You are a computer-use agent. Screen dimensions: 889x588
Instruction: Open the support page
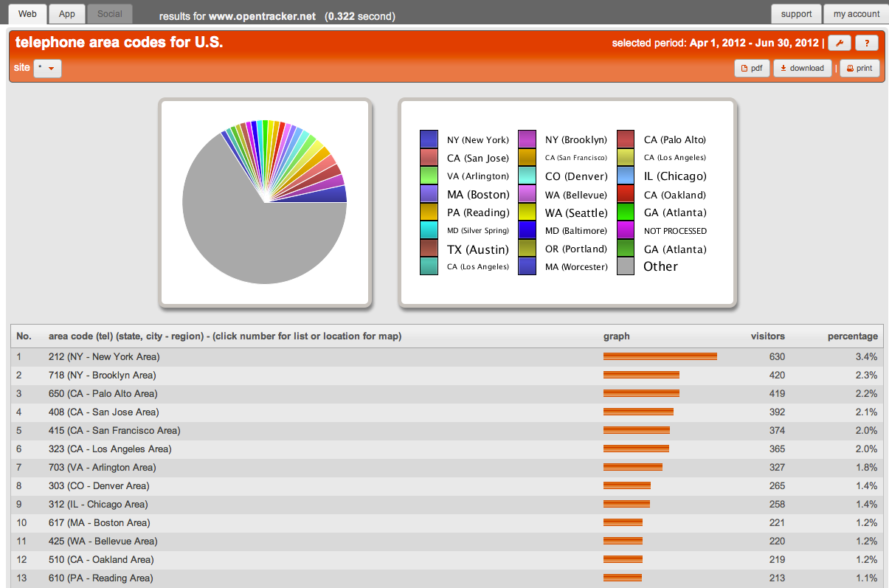click(796, 13)
